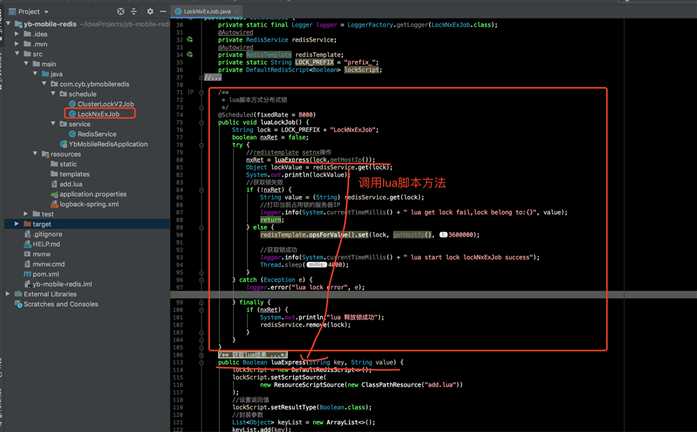Screen dimensions: 697x432
Task: Collapse the resources folder
Action: tap(35, 154)
